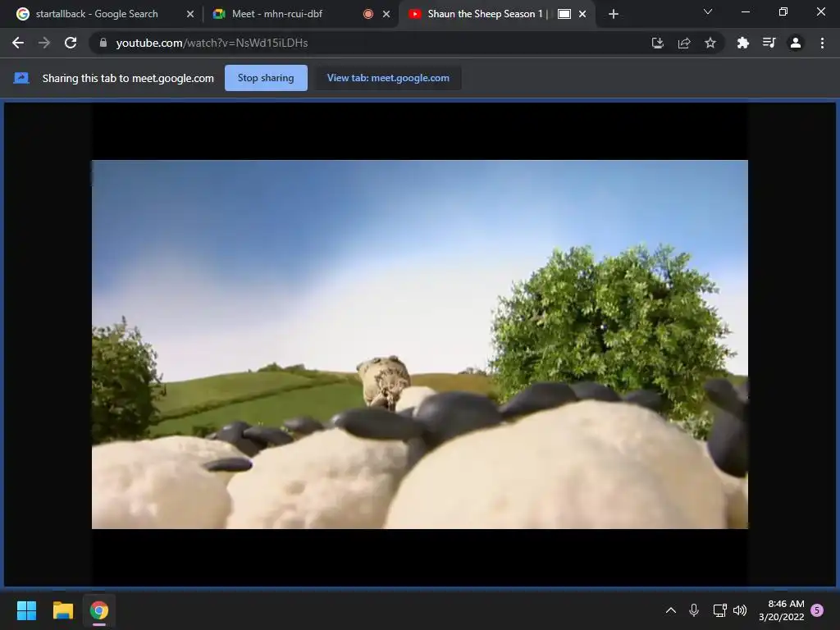Open a new tab with plus button
840x630 pixels.
click(x=614, y=14)
